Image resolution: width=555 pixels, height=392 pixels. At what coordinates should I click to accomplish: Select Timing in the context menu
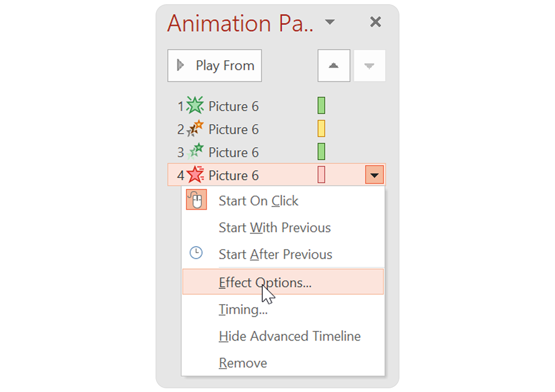(x=243, y=309)
